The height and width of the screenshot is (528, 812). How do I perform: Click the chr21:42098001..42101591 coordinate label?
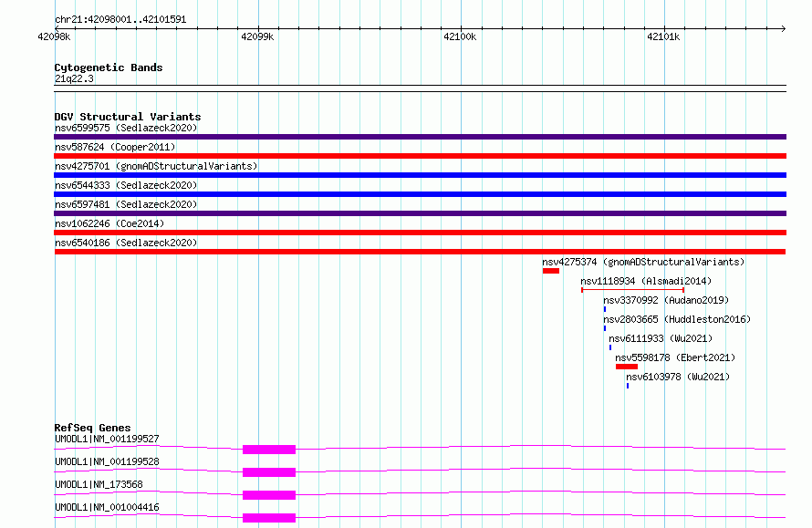tap(120, 20)
